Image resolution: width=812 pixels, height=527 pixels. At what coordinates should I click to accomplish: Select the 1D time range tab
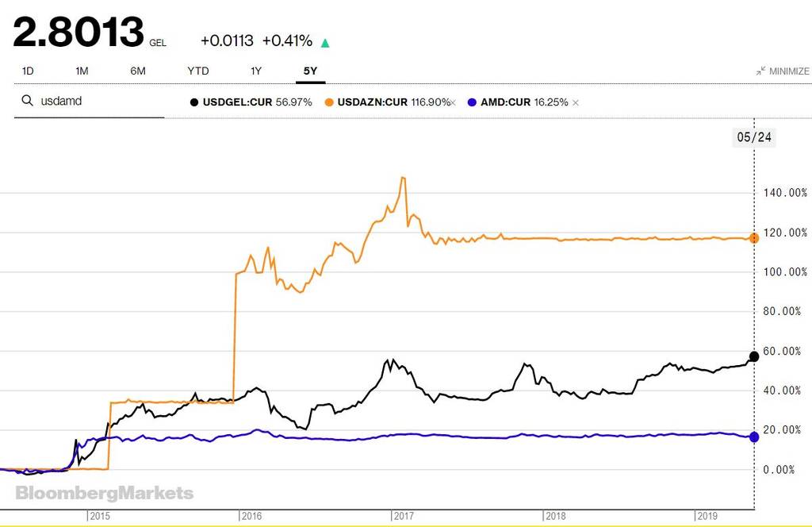tap(28, 71)
